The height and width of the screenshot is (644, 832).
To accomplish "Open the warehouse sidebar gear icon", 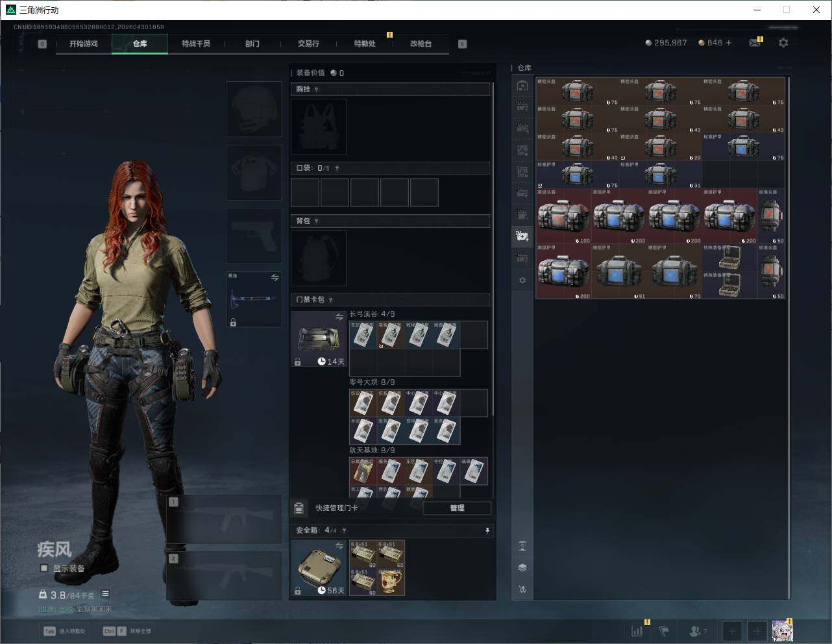I will pyautogui.click(x=522, y=280).
